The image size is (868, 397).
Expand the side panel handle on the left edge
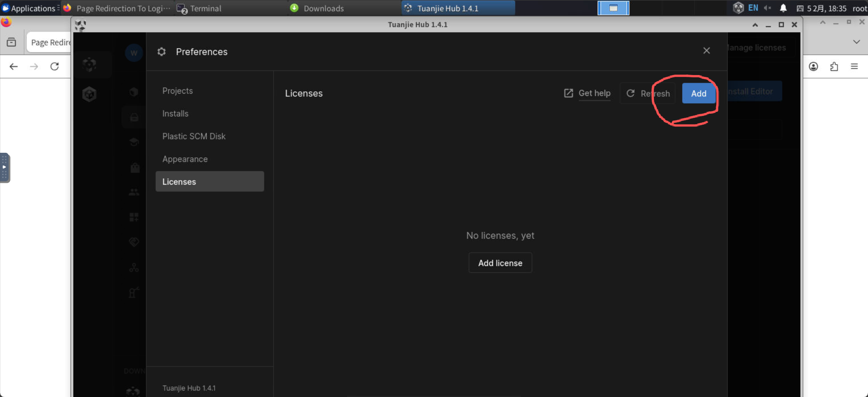coord(5,167)
